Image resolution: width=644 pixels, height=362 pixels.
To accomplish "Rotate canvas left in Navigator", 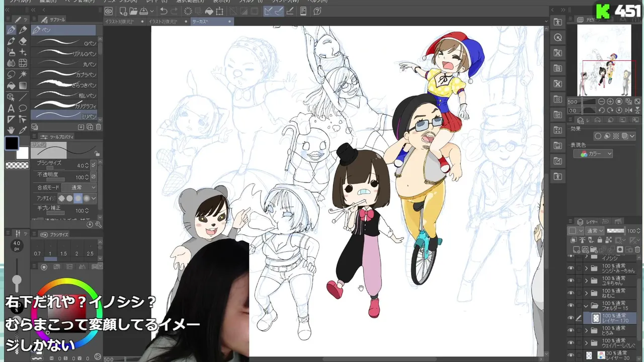I will pyautogui.click(x=602, y=111).
